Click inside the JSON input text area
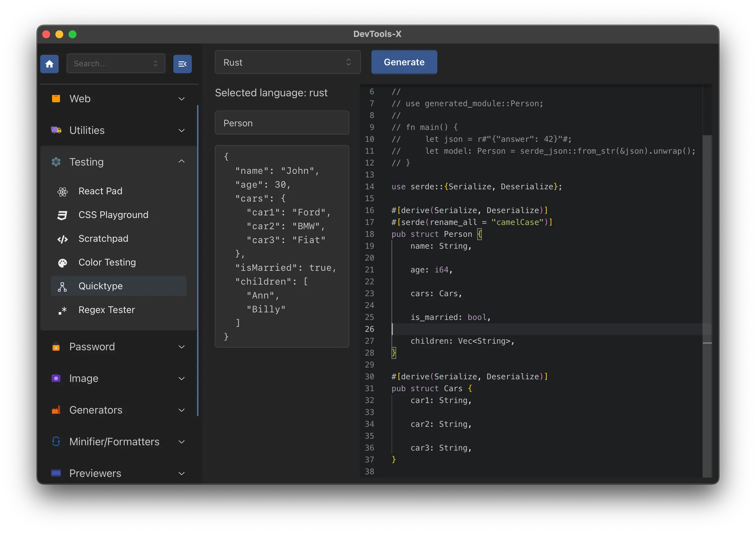This screenshot has width=756, height=533. click(x=282, y=246)
